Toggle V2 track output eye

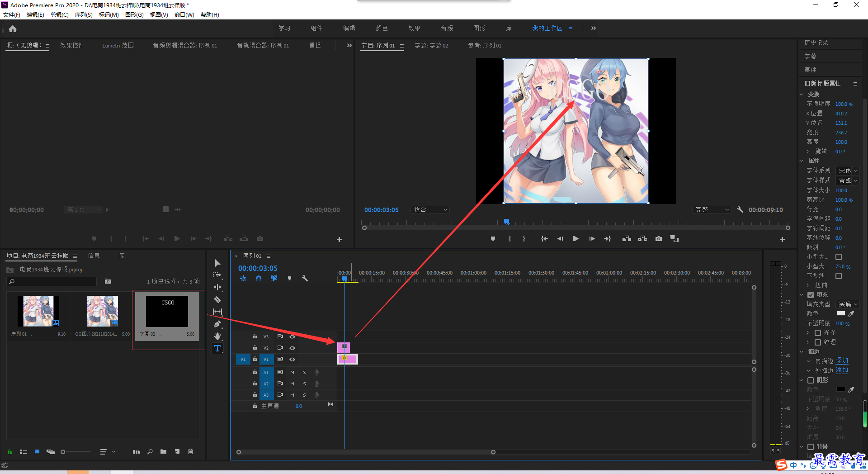pos(292,348)
